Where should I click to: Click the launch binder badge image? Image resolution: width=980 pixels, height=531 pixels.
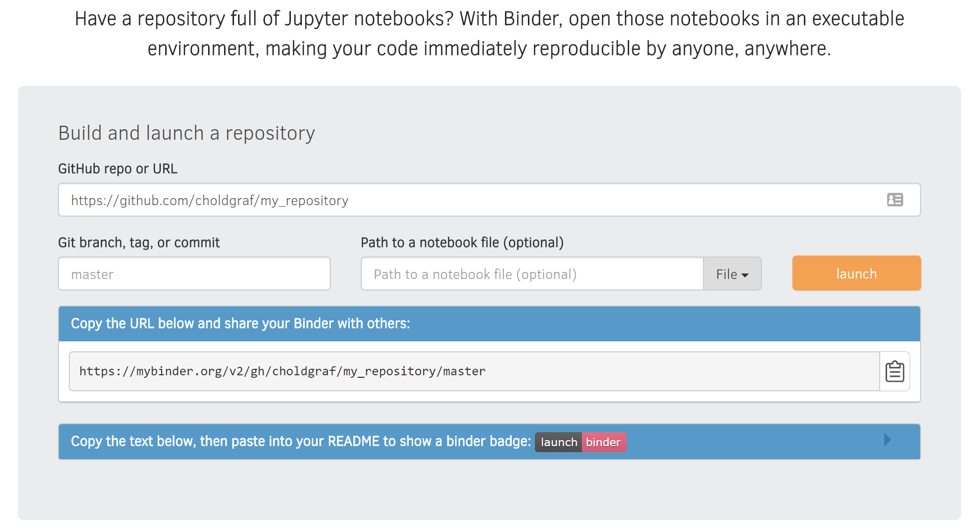[x=580, y=442]
